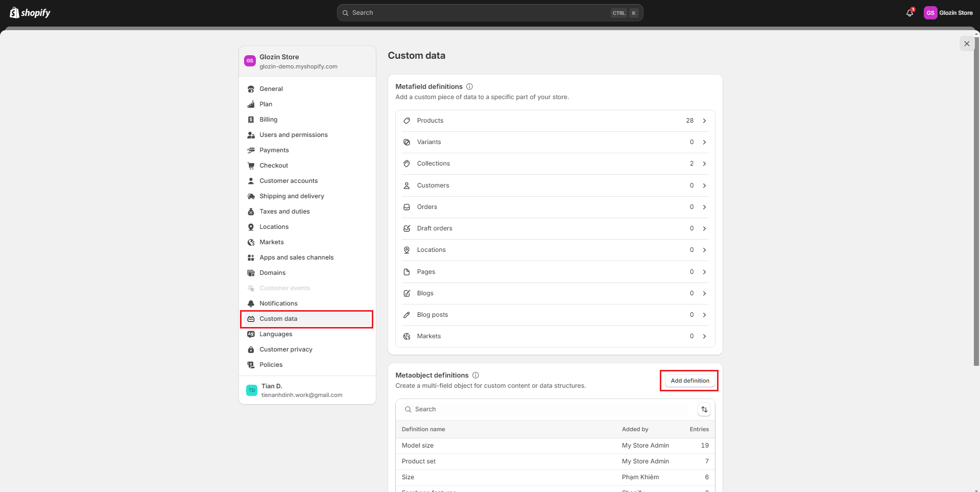Open the Glozin Store account avatar
The height and width of the screenshot is (492, 980).
point(930,13)
